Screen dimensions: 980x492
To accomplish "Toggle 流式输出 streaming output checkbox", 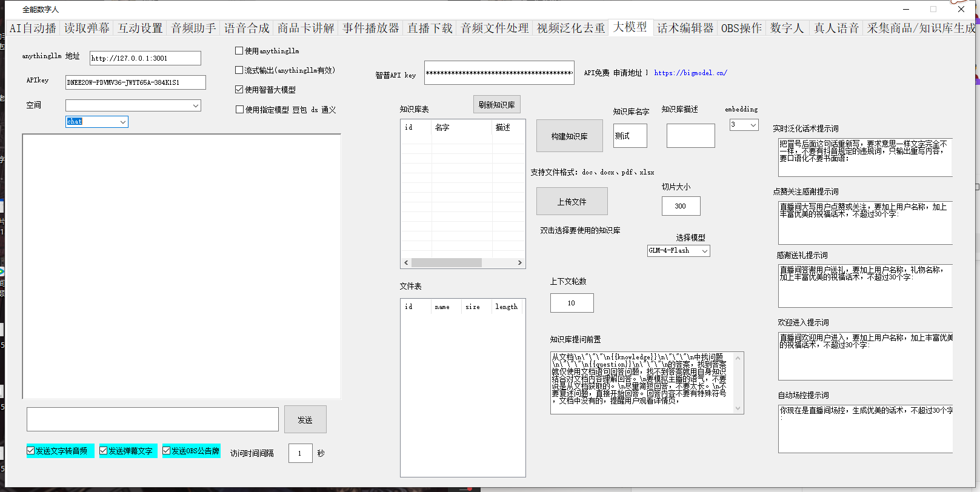I will [239, 70].
